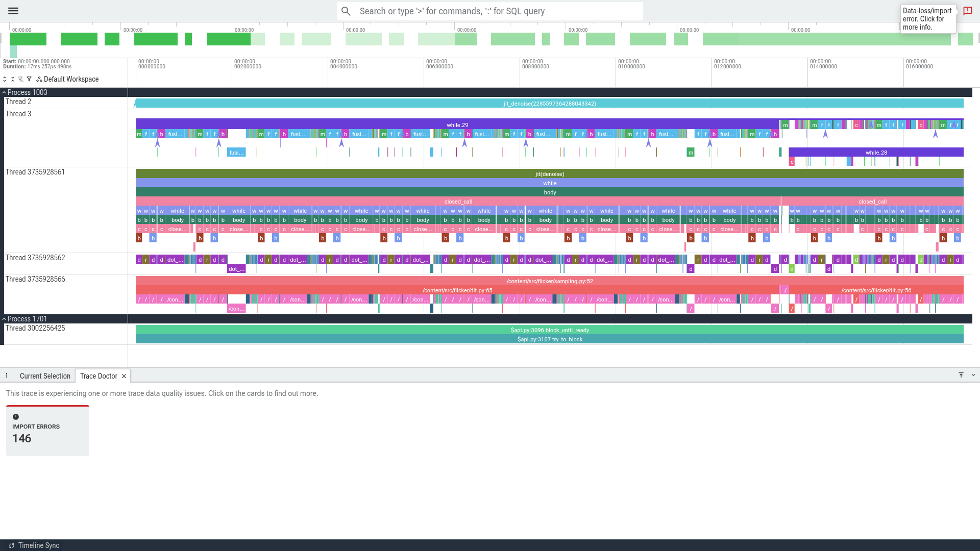
Task: Select the while.28 slice
Action: click(876, 153)
